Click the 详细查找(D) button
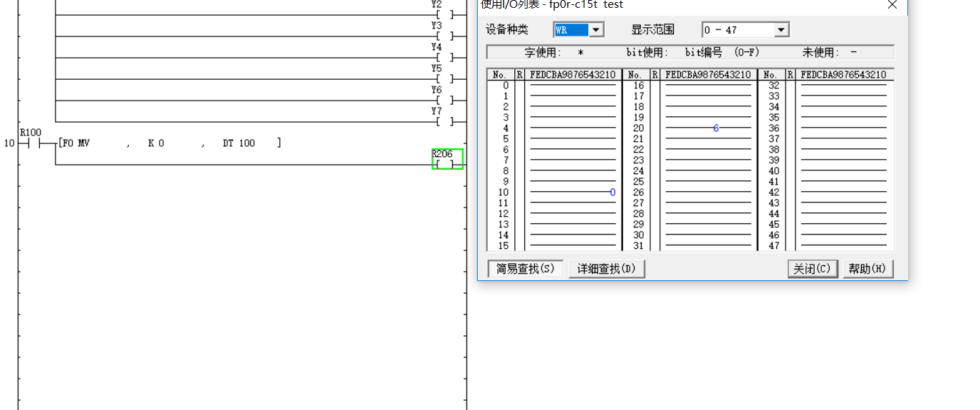The height and width of the screenshot is (410, 980). 606,269
